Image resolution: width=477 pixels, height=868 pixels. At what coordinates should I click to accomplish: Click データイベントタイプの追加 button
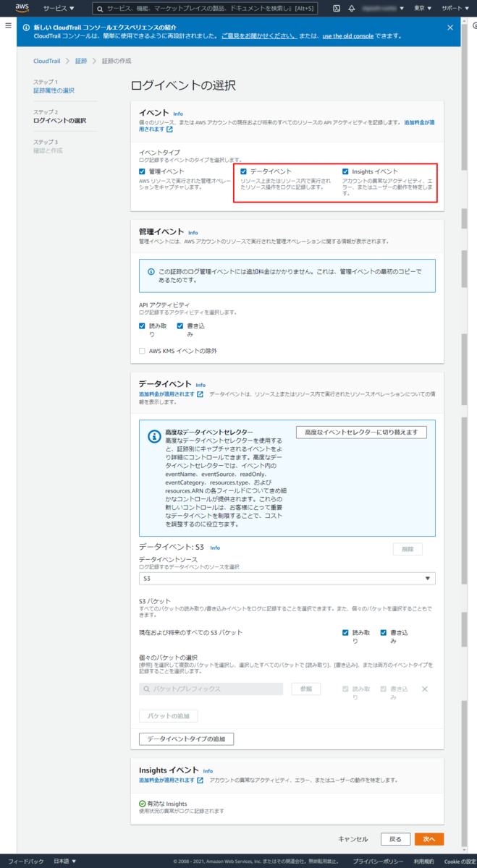186,739
